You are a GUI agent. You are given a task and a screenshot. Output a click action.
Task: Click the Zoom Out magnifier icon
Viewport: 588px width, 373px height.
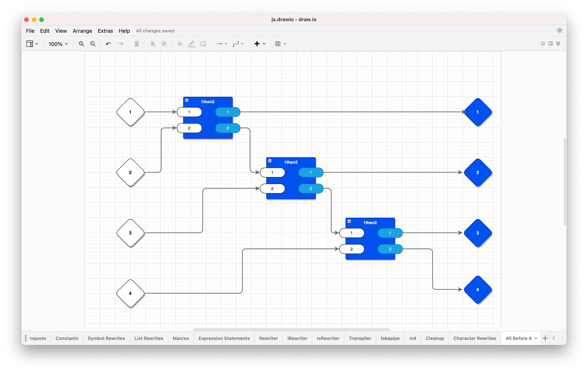(x=93, y=44)
